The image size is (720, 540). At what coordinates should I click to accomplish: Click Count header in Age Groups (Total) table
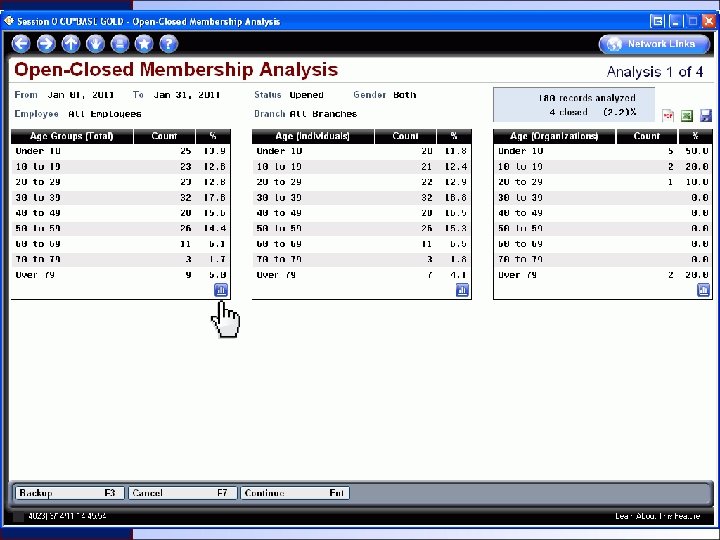click(x=164, y=136)
